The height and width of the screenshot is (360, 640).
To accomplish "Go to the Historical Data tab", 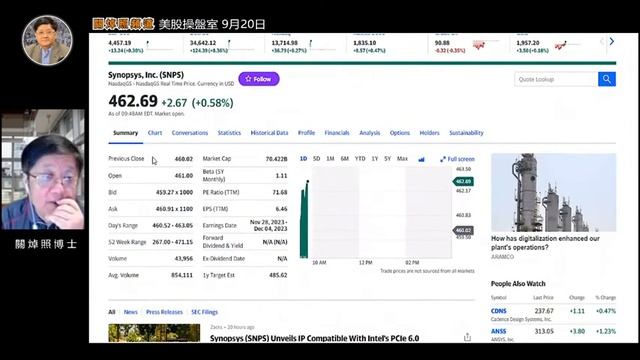I will 269,133.
